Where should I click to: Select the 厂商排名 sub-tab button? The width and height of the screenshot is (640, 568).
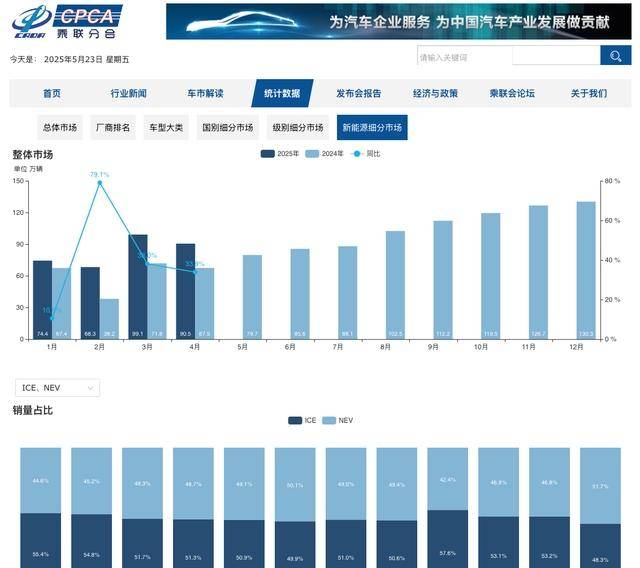(x=113, y=128)
